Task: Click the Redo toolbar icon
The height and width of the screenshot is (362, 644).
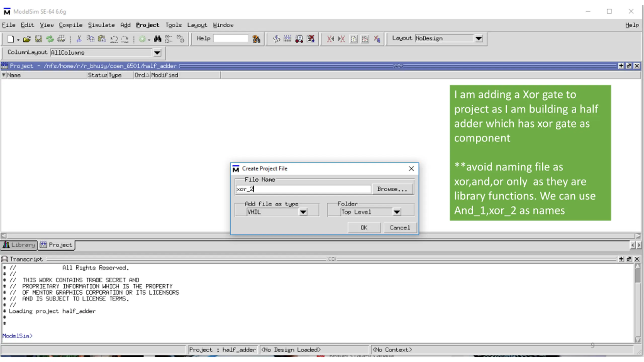Action: coord(125,39)
